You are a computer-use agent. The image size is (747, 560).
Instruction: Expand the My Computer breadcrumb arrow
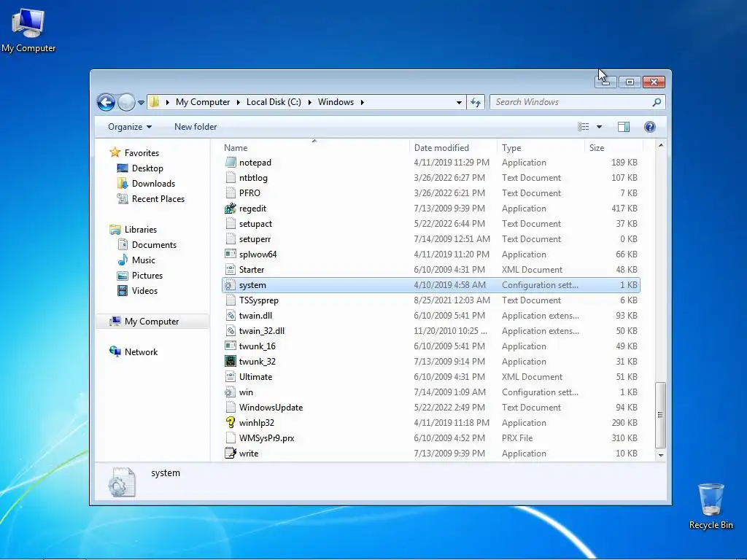click(x=239, y=102)
